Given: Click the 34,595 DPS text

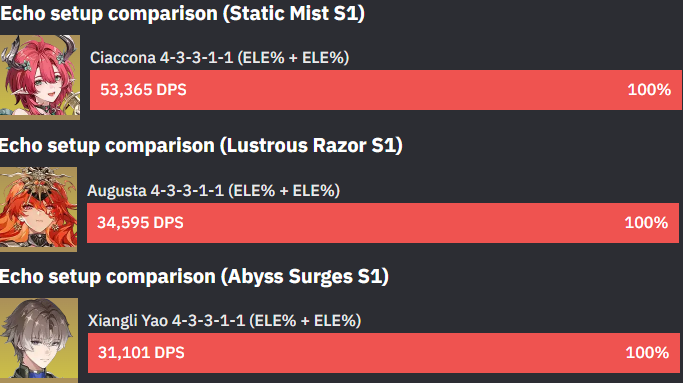Looking at the screenshot, I should pyautogui.click(x=140, y=223).
